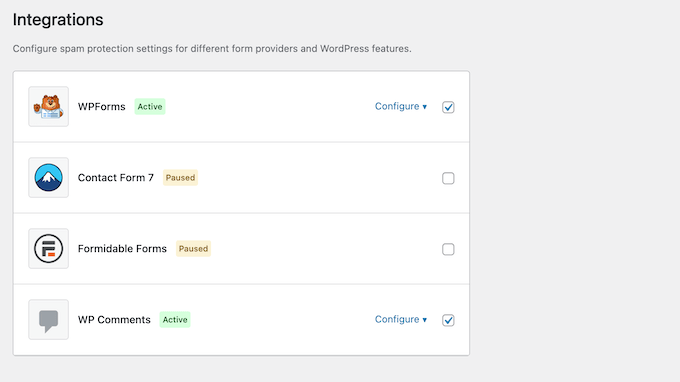Uncheck the WPForms integration checkbox
The width and height of the screenshot is (680, 382).
[x=448, y=107]
